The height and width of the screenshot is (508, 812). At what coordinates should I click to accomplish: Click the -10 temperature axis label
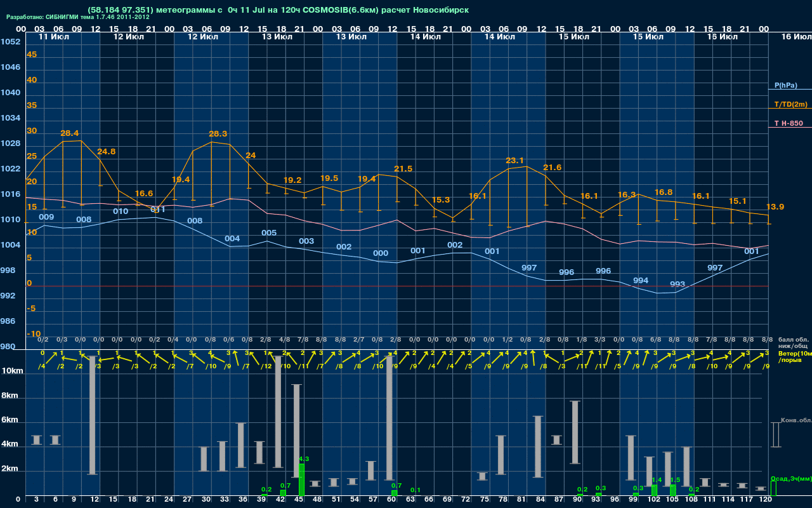pyautogui.click(x=34, y=334)
